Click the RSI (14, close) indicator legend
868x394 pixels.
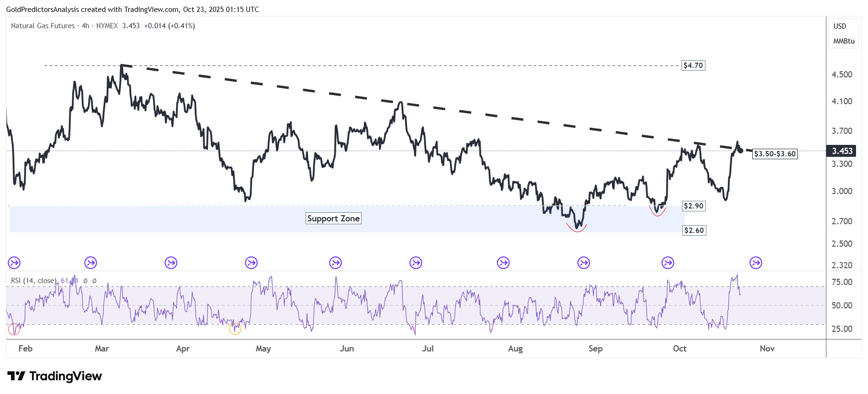[x=33, y=281]
